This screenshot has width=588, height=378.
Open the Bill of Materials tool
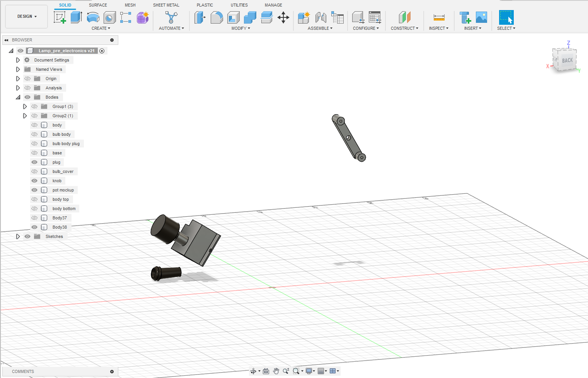337,17
